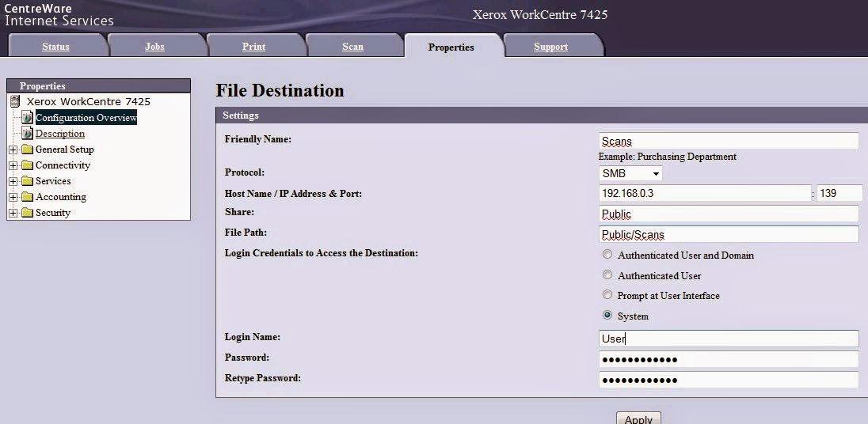The height and width of the screenshot is (424, 868).
Task: Click the CentreWare Internet Services logo
Action: (59, 15)
